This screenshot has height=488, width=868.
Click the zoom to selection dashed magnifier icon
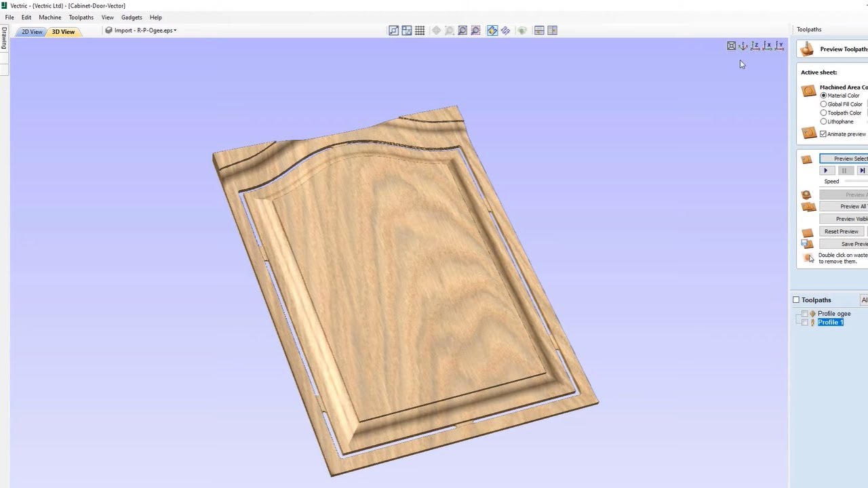coord(475,30)
